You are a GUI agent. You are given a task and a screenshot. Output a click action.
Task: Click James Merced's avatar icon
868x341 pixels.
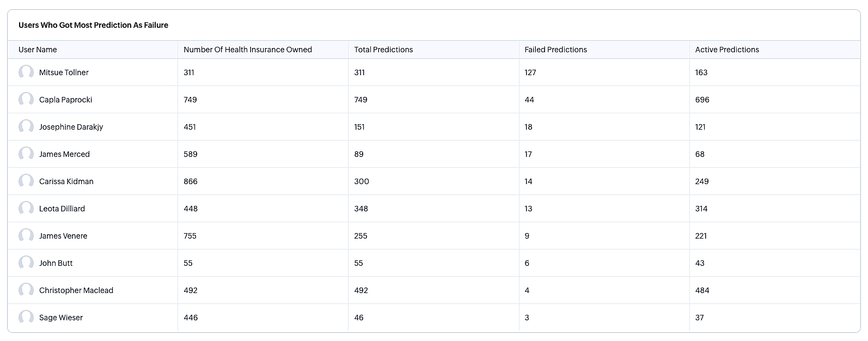26,154
